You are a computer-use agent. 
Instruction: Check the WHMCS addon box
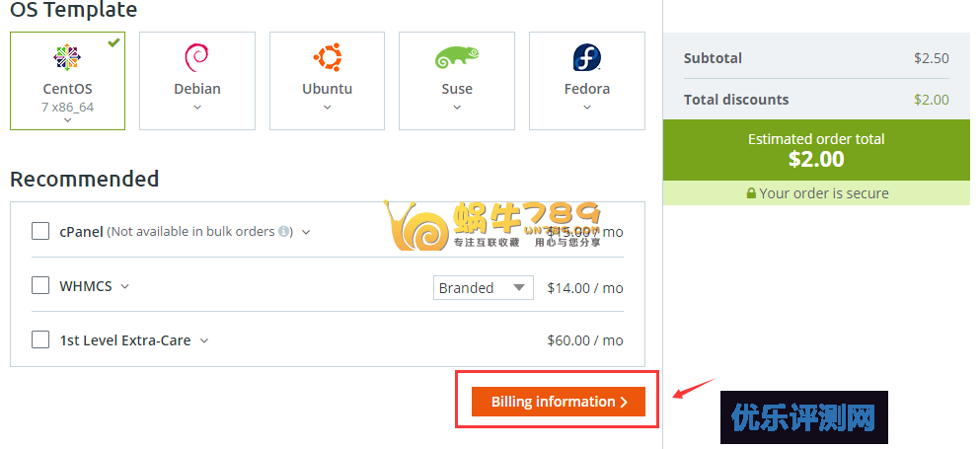coord(40,285)
